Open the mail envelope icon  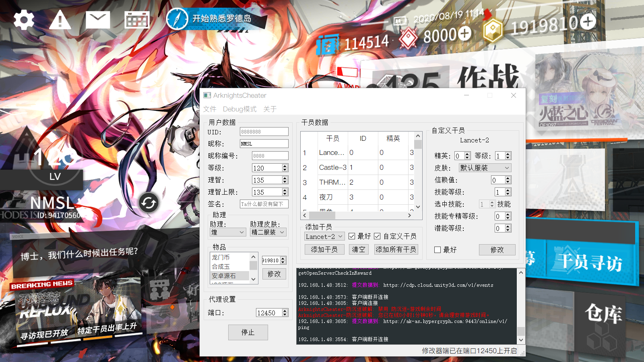point(98,20)
